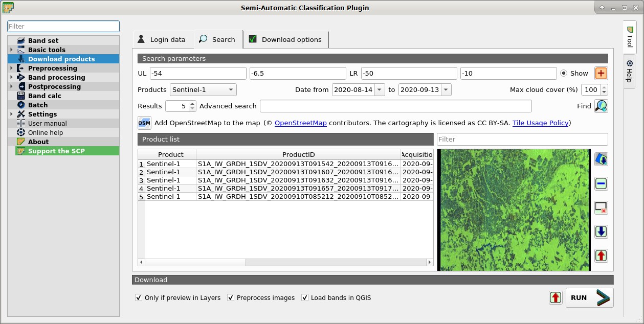Toggle Load bands in QGIS checkbox

(x=305, y=297)
